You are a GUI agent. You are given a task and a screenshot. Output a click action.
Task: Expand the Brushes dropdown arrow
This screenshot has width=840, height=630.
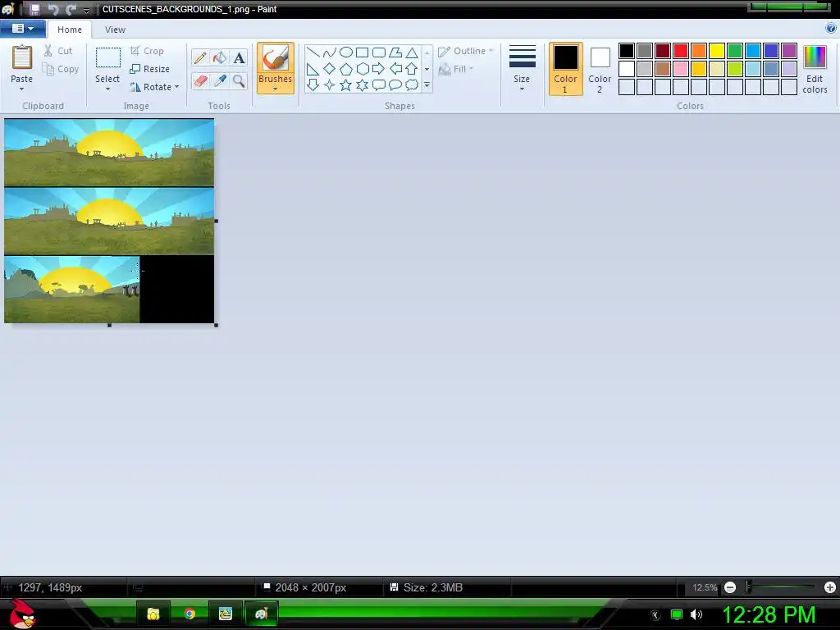pyautogui.click(x=276, y=89)
